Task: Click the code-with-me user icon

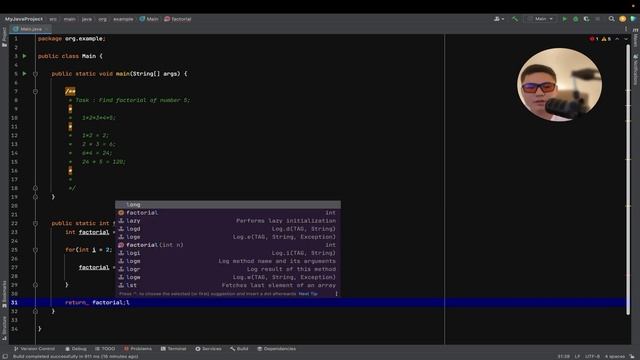Action: click(x=499, y=19)
